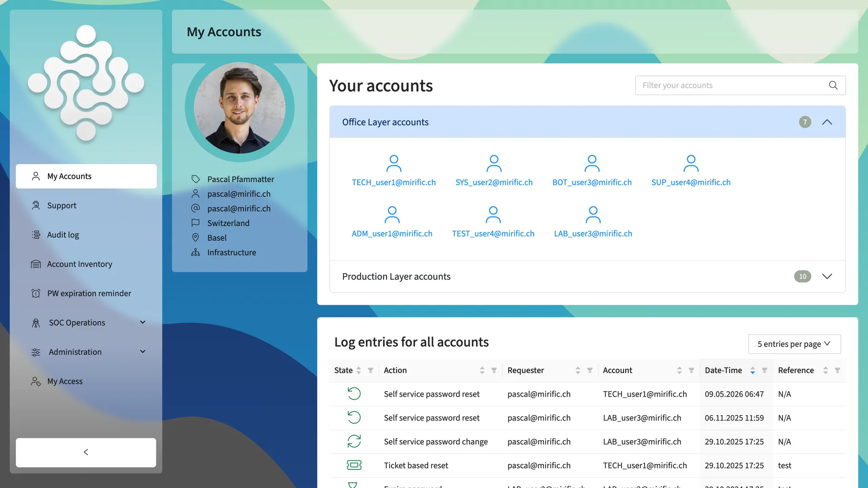This screenshot has width=868, height=488.
Task: Open the BOT_user3@mirific.ch account icon
Action: (x=592, y=163)
